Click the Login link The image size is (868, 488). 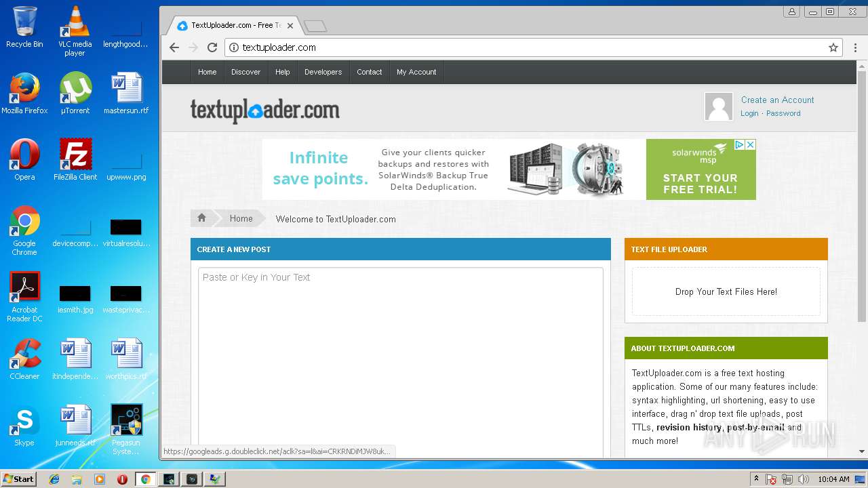pos(749,113)
